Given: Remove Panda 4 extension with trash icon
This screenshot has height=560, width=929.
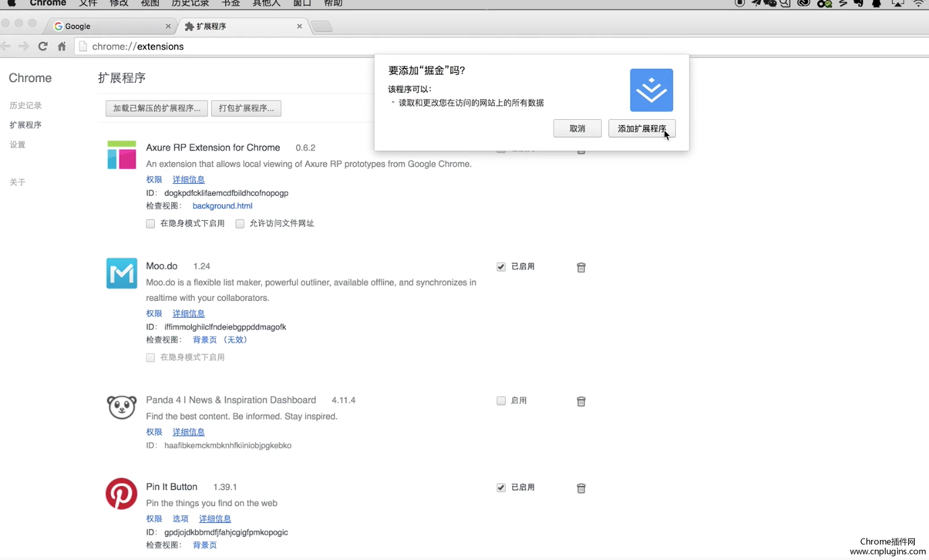Looking at the screenshot, I should pos(581,401).
